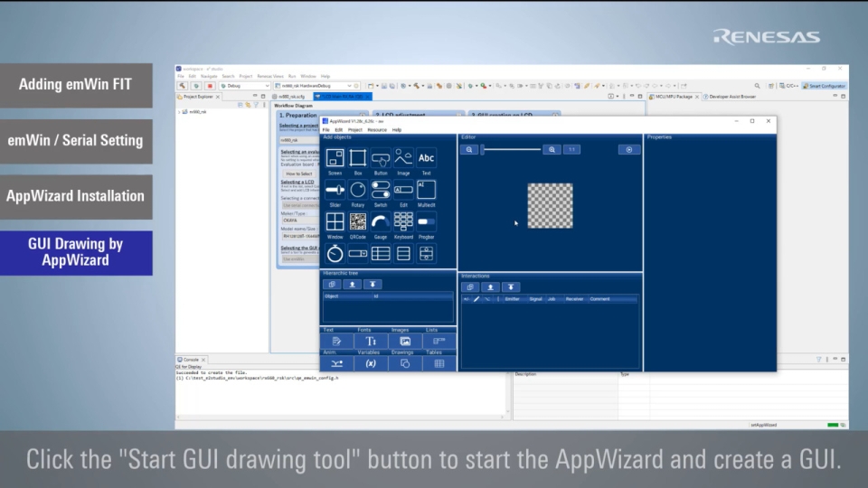Image resolution: width=868 pixels, height=488 pixels.
Task: Zoom out in the Editor panel
Action: coord(469,150)
